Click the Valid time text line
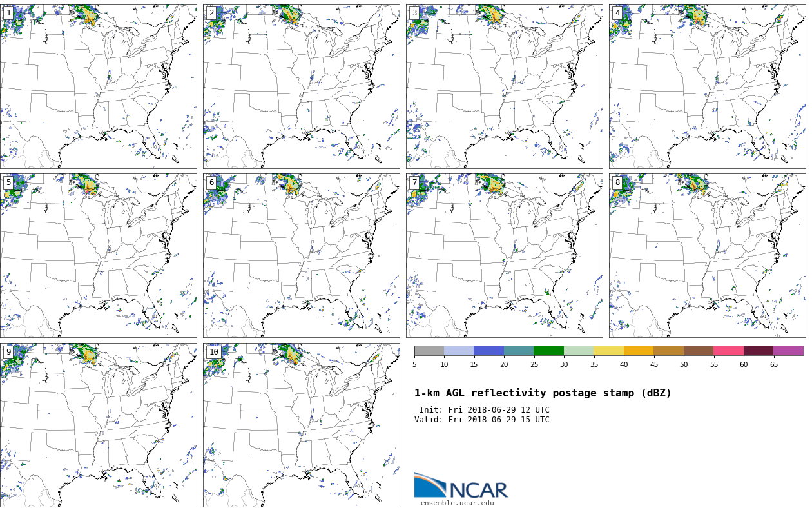 click(482, 420)
